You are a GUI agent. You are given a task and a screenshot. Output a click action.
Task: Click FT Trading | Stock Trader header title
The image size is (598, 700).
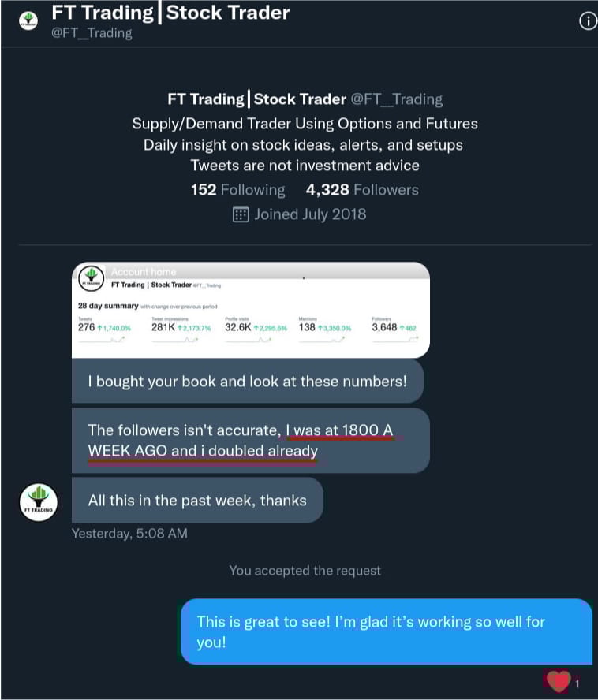point(170,13)
